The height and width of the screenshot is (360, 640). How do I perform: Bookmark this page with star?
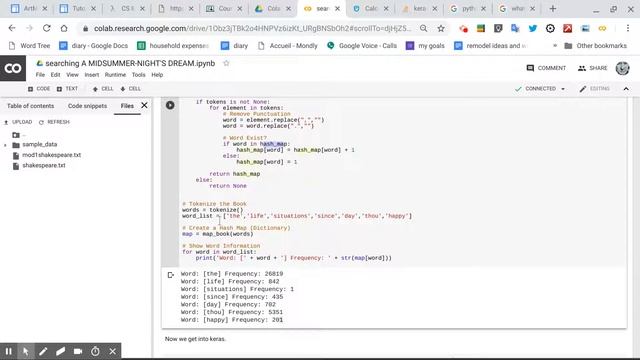(441, 28)
